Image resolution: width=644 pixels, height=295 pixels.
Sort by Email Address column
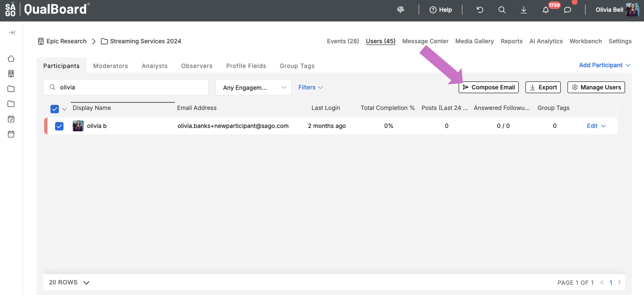tap(197, 108)
